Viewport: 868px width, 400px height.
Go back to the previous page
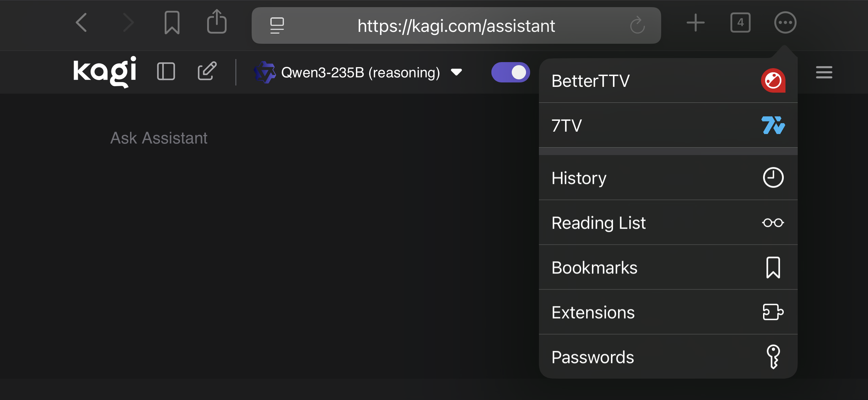82,23
